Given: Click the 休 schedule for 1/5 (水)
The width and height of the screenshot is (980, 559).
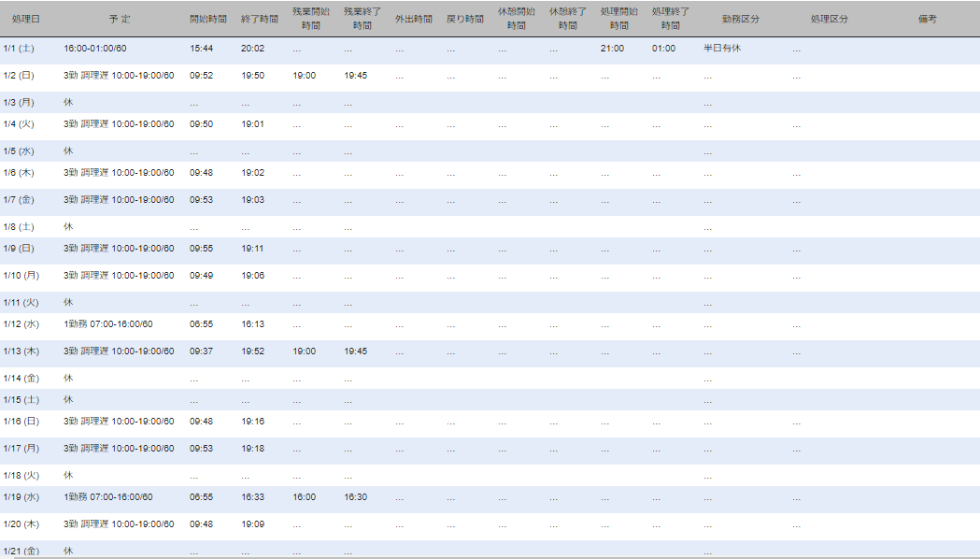Looking at the screenshot, I should pyautogui.click(x=68, y=150).
